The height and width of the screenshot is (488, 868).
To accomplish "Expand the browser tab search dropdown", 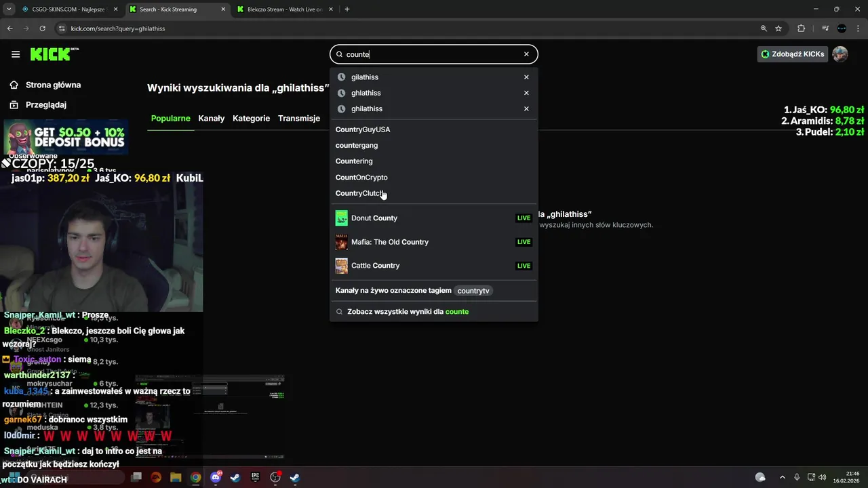I will pyautogui.click(x=9, y=9).
